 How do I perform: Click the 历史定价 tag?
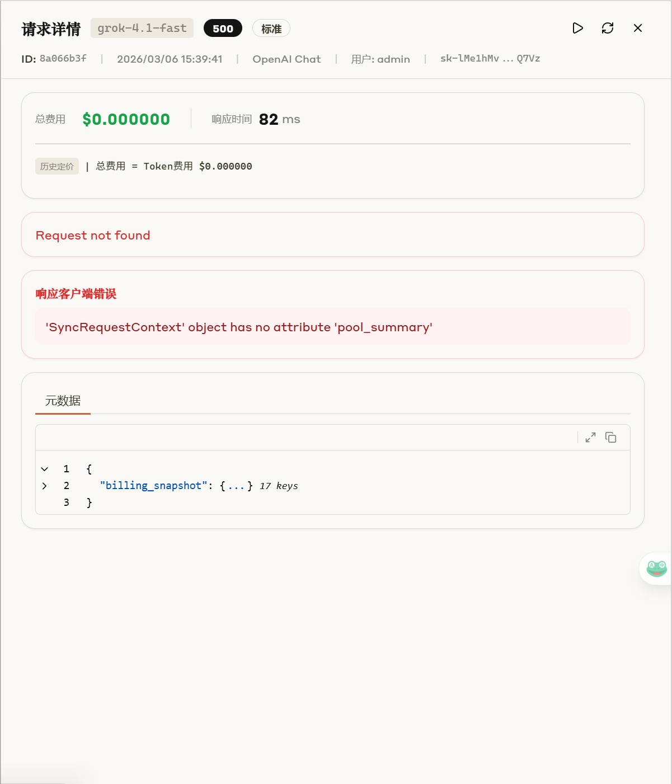click(x=57, y=166)
